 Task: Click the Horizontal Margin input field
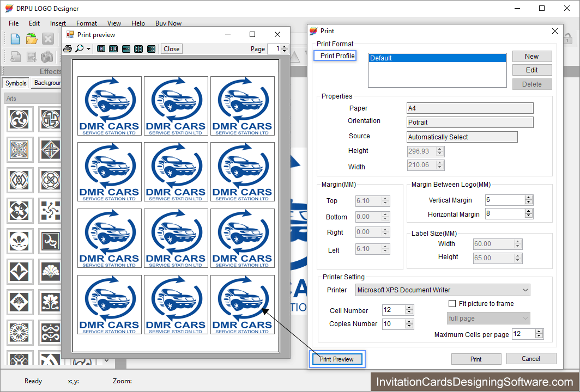coord(505,213)
